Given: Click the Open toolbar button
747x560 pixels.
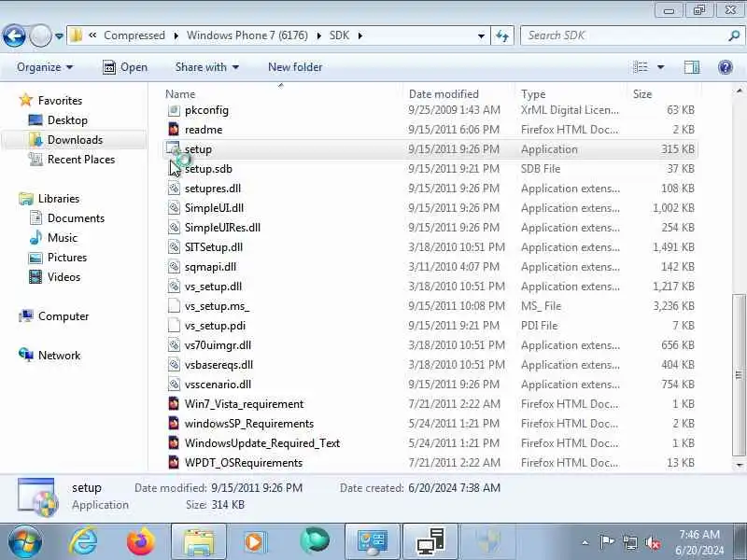Looking at the screenshot, I should [125, 67].
